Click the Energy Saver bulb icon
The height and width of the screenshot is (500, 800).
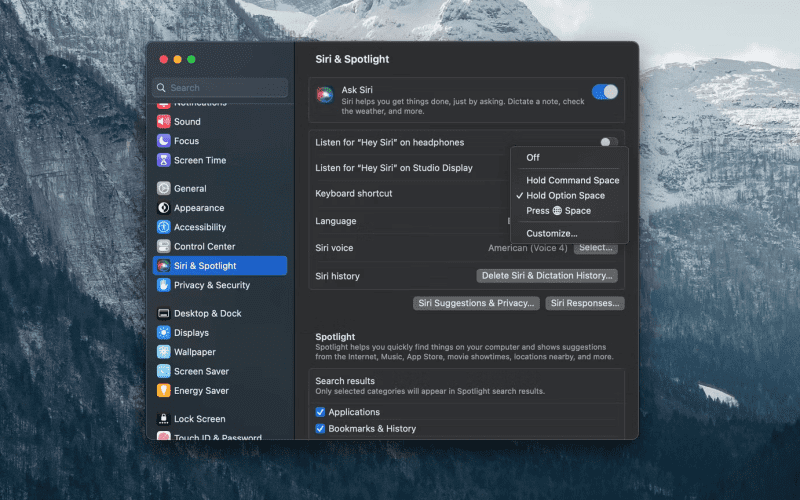pyautogui.click(x=163, y=391)
